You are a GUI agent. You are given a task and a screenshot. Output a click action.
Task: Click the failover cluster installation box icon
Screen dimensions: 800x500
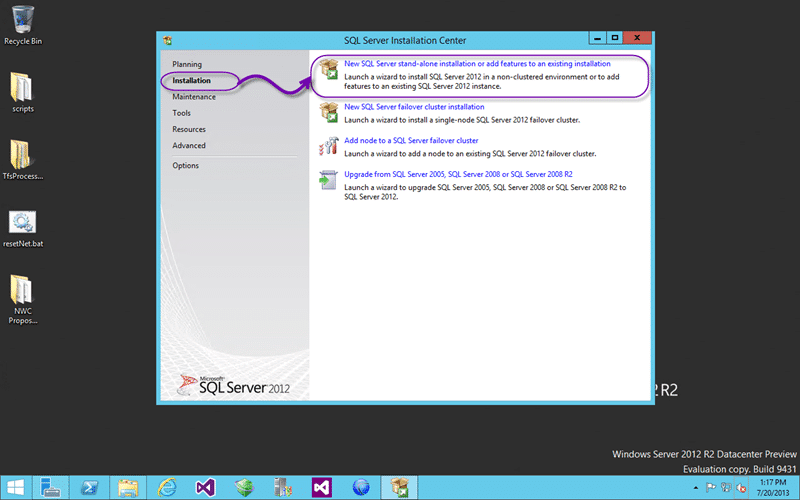(x=329, y=112)
